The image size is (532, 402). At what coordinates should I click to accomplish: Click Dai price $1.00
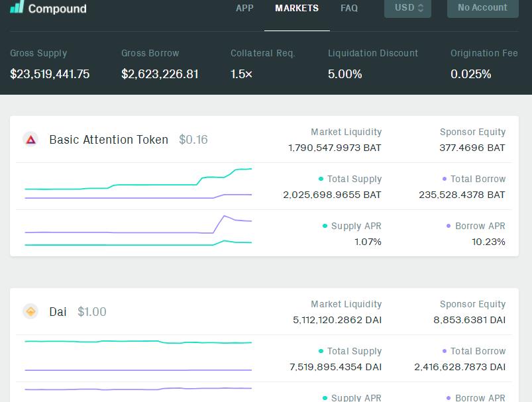pyautogui.click(x=92, y=311)
